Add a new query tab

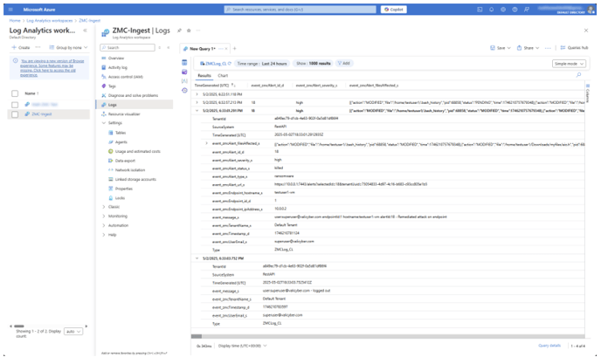click(x=235, y=48)
